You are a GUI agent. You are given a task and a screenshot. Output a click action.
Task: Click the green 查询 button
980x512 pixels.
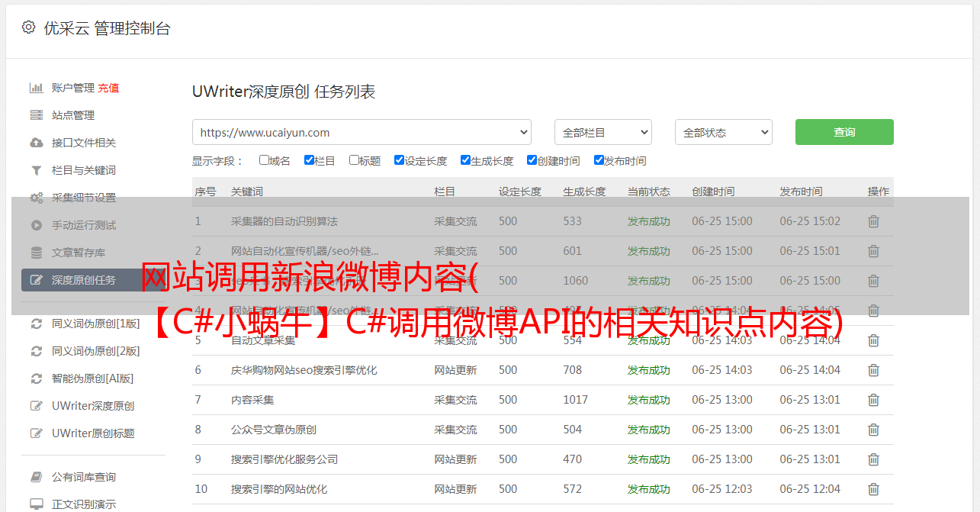pos(843,132)
